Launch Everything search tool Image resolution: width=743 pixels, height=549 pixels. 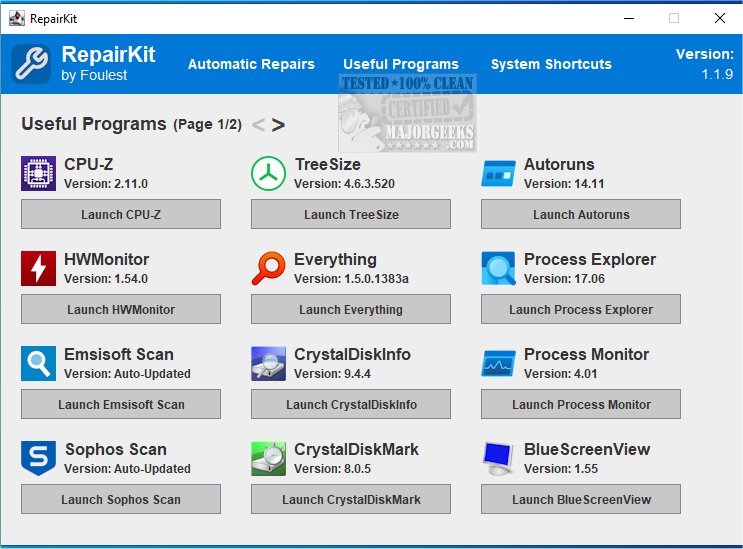pos(351,309)
